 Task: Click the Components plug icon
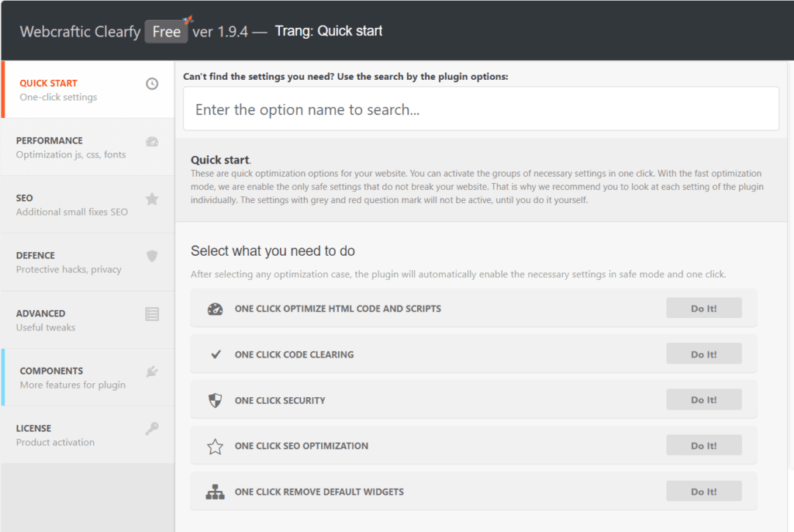152,371
